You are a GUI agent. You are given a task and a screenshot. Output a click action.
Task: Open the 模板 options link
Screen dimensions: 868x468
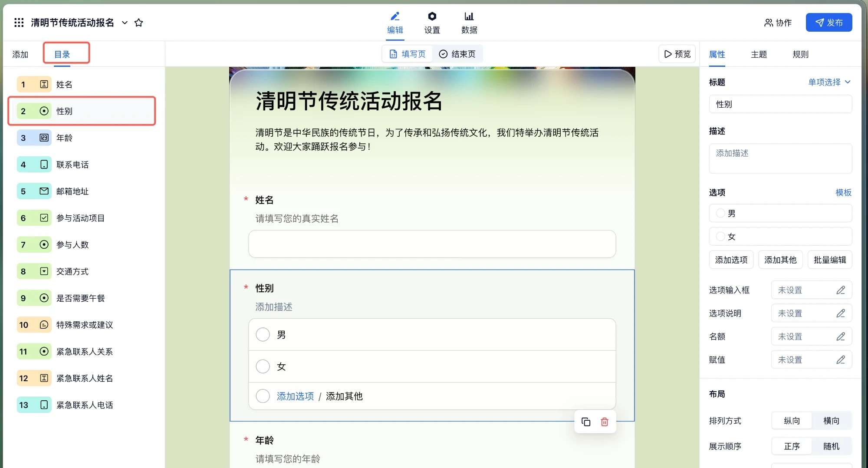point(843,192)
